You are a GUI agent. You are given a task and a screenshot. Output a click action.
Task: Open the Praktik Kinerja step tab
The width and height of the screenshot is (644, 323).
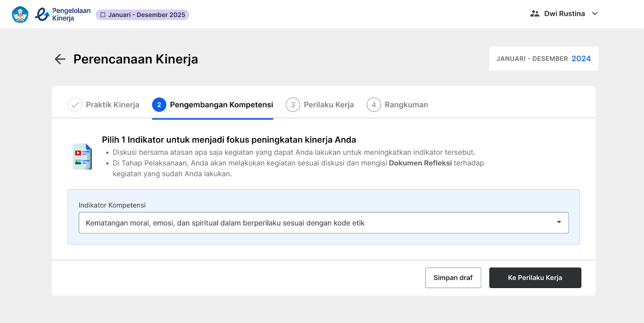point(103,105)
